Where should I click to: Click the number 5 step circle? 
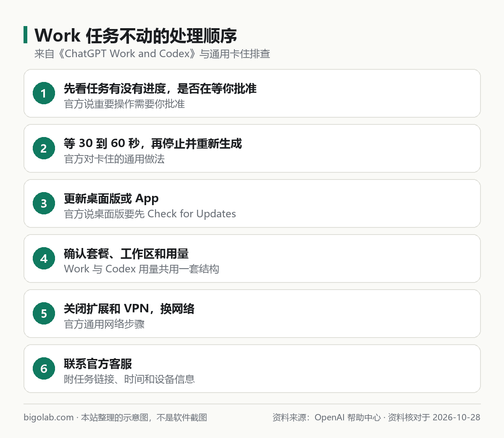(44, 314)
